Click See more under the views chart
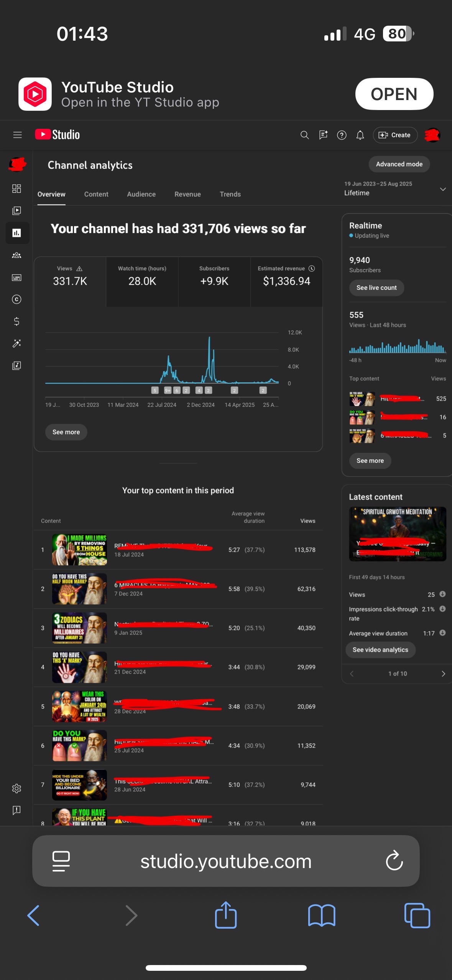Viewport: 452px width, 980px height. pyautogui.click(x=66, y=432)
